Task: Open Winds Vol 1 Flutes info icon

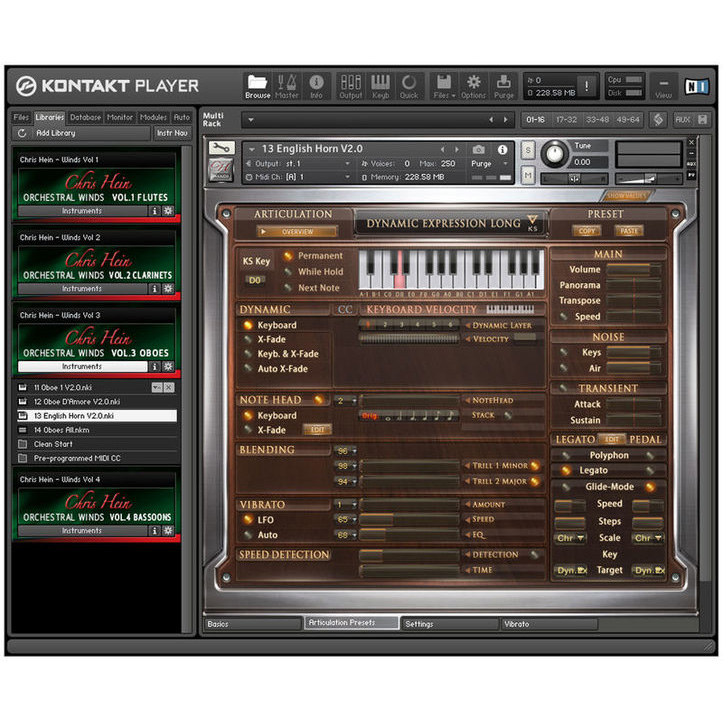Action: tap(154, 211)
